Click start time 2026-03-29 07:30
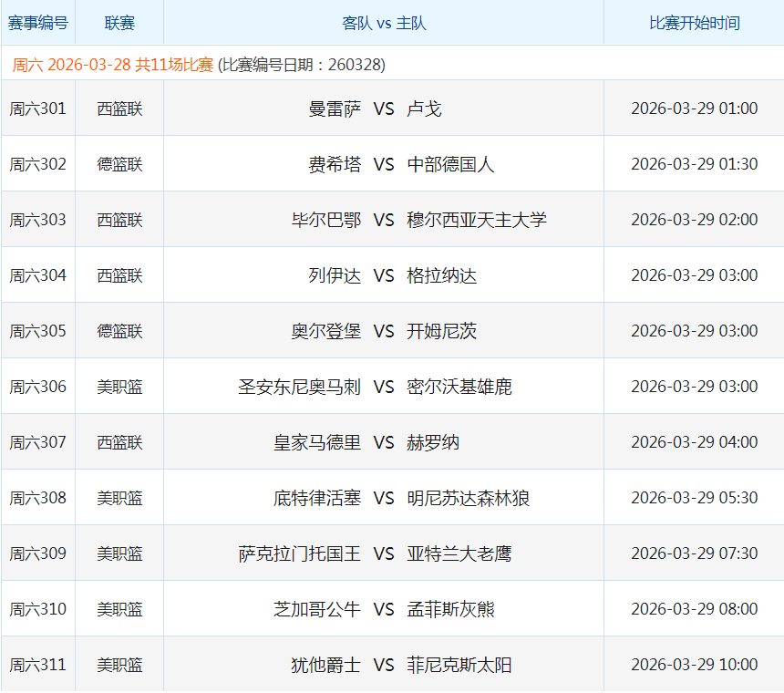The height and width of the screenshot is (693, 784). point(694,553)
